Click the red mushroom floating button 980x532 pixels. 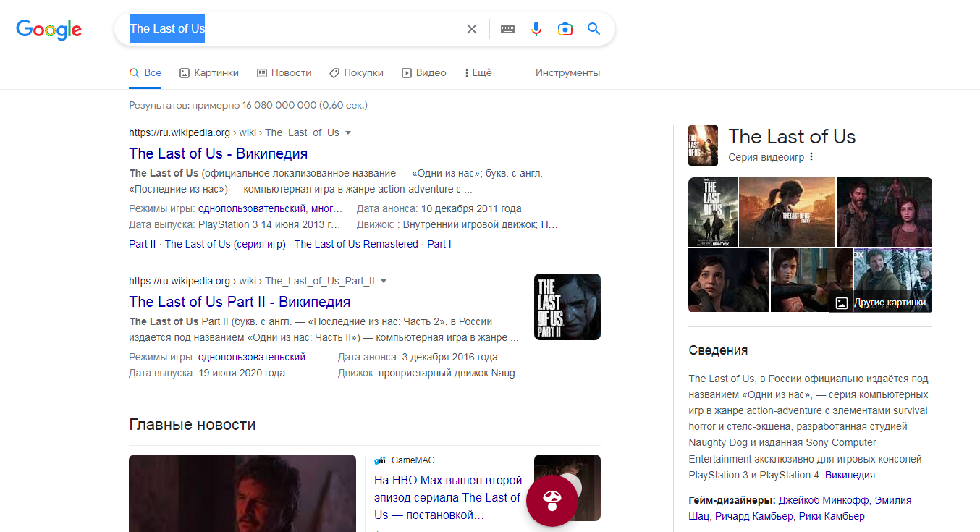coord(552,499)
